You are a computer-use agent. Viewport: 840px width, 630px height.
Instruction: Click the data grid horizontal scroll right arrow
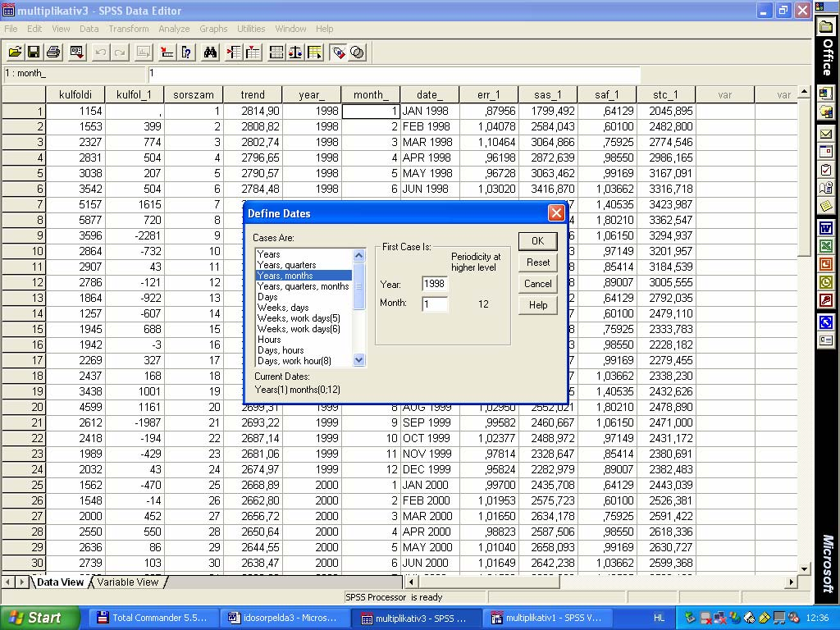792,582
